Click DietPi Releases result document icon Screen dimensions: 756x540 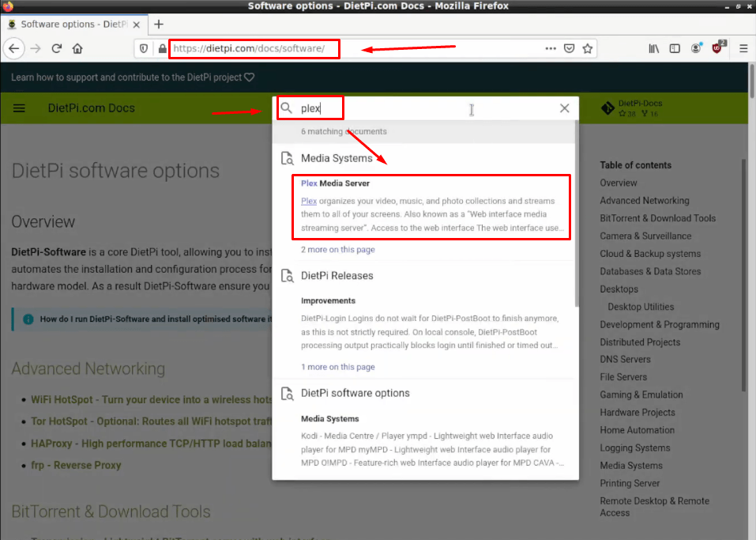pos(288,276)
